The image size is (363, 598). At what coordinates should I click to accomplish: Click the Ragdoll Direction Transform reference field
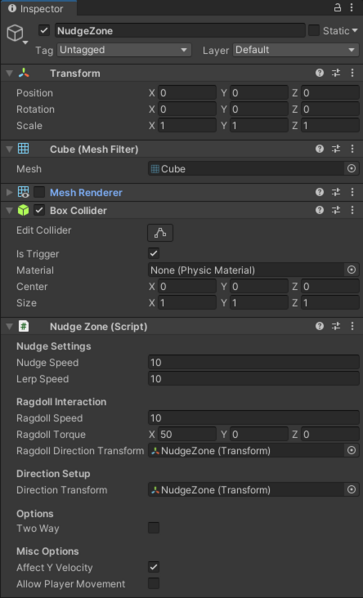(247, 450)
